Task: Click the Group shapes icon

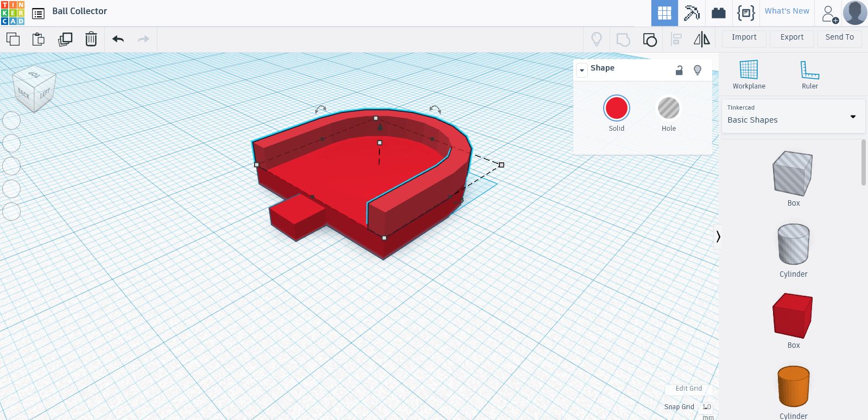Action: pyautogui.click(x=623, y=39)
